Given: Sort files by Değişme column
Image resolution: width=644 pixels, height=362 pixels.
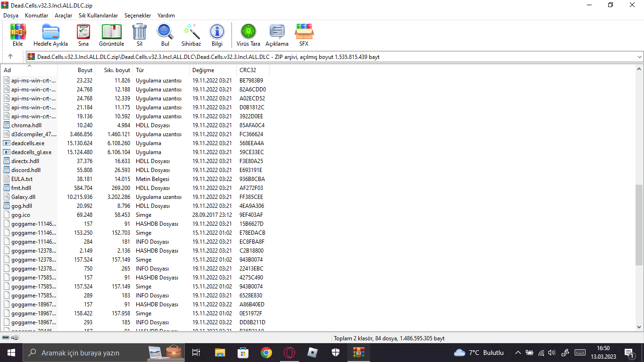Looking at the screenshot, I should click(213, 70).
